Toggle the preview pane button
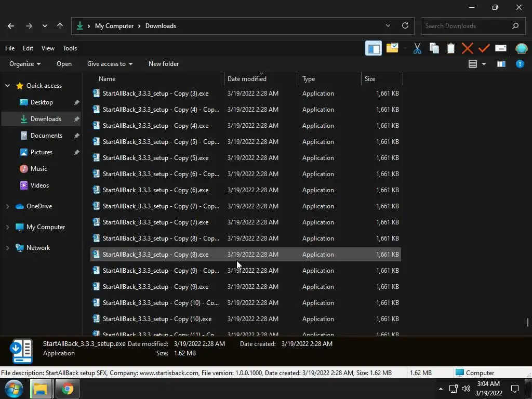This screenshot has height=399, width=532. point(501,64)
